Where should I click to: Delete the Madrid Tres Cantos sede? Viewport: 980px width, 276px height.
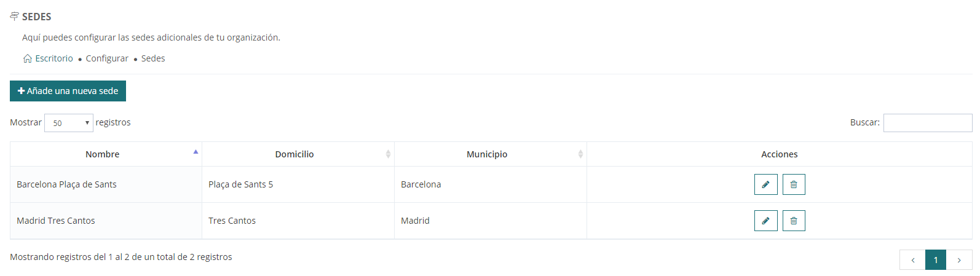[x=794, y=221]
